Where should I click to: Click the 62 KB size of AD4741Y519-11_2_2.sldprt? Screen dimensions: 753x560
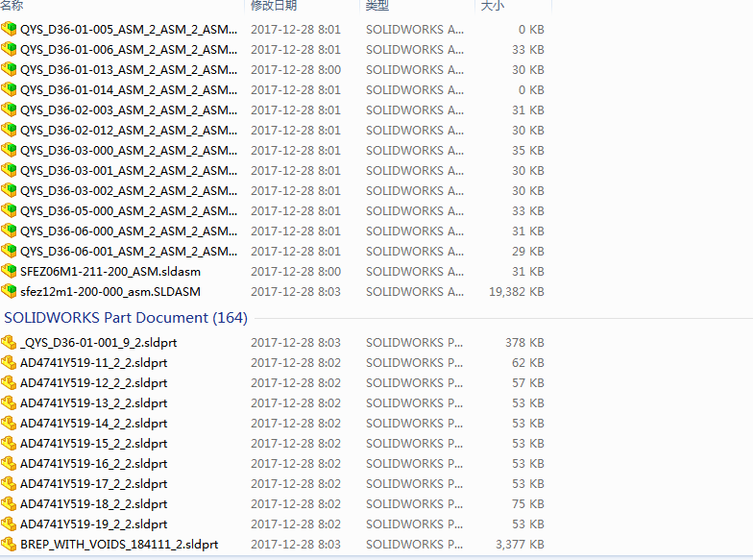point(528,363)
